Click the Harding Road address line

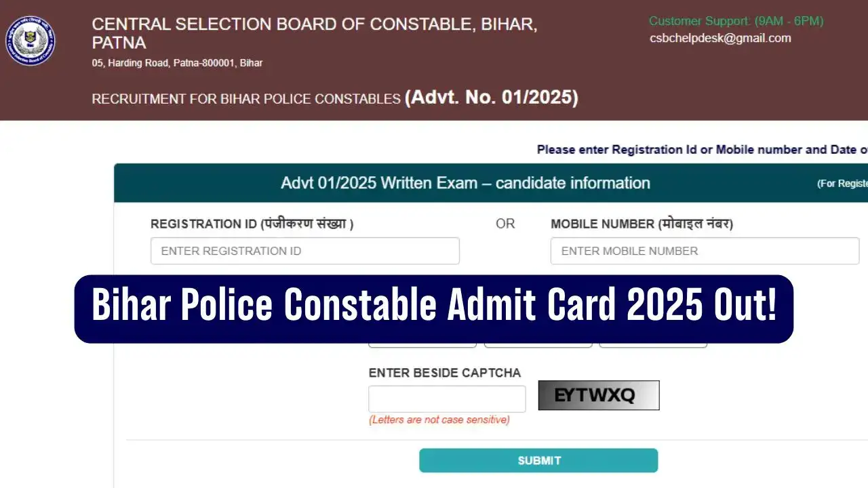coord(177,63)
